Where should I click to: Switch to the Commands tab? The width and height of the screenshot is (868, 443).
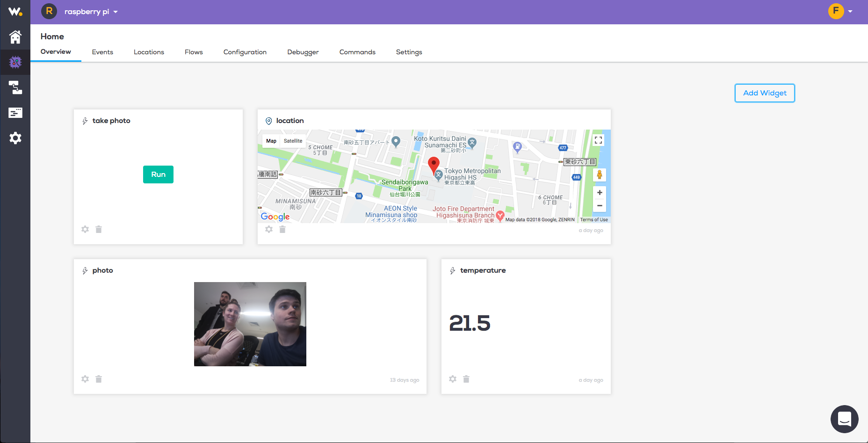coord(357,52)
